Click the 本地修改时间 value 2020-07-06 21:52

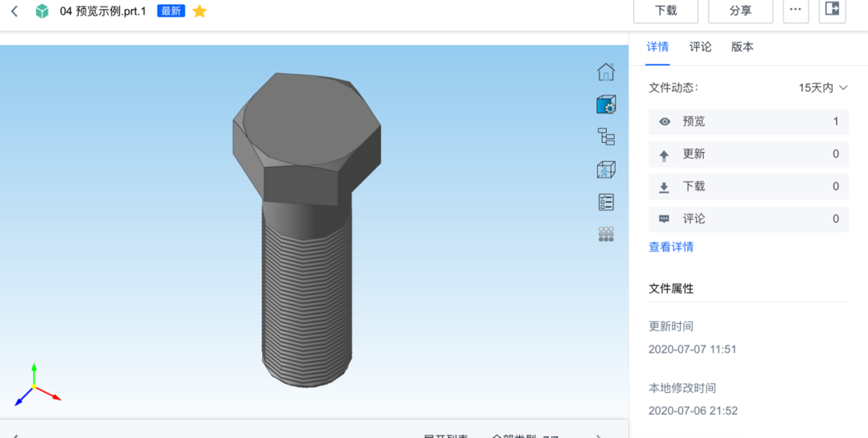[693, 411]
